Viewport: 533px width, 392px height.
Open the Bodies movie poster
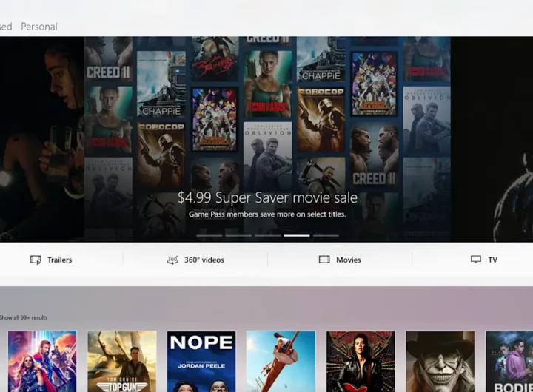click(x=509, y=362)
